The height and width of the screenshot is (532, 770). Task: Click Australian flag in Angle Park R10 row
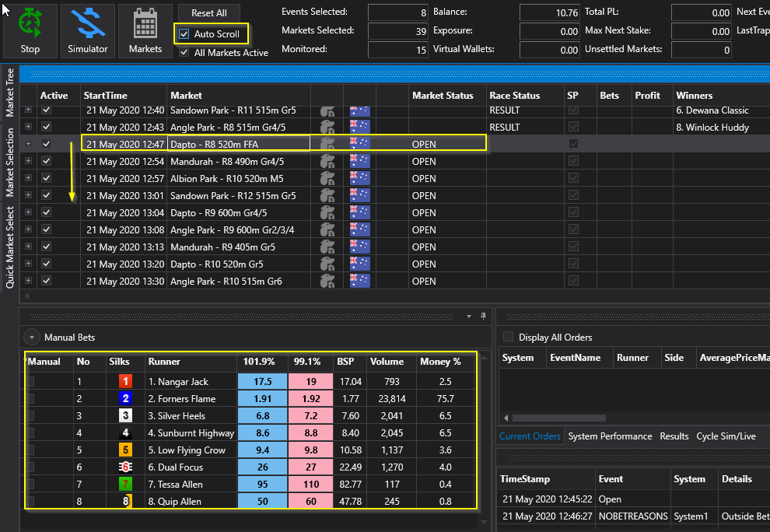pyautogui.click(x=360, y=281)
